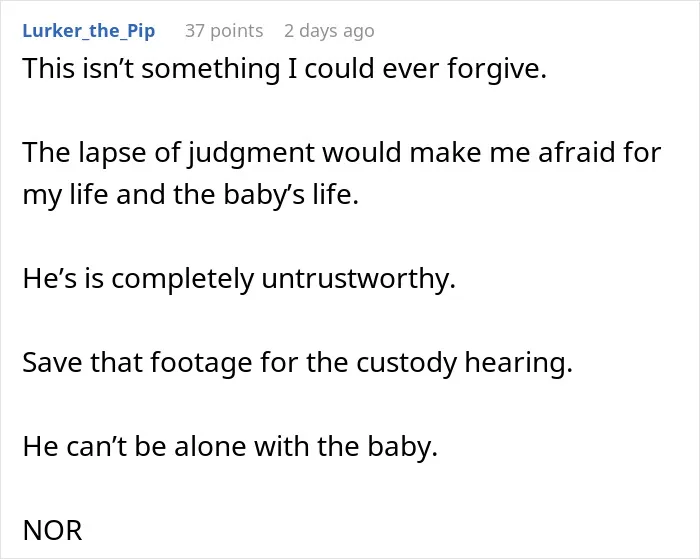Click the sentence He can't be alone

coord(230,446)
